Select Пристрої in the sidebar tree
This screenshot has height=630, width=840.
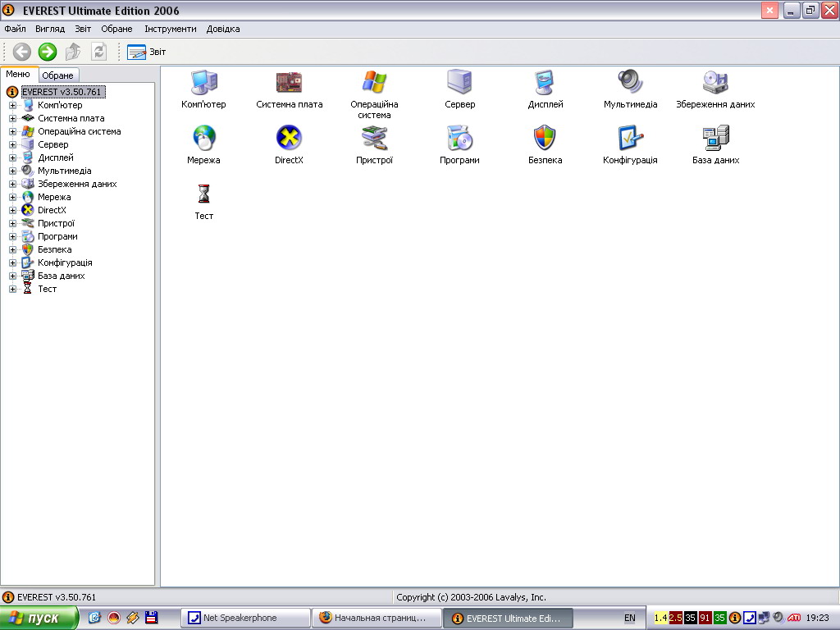click(57, 223)
